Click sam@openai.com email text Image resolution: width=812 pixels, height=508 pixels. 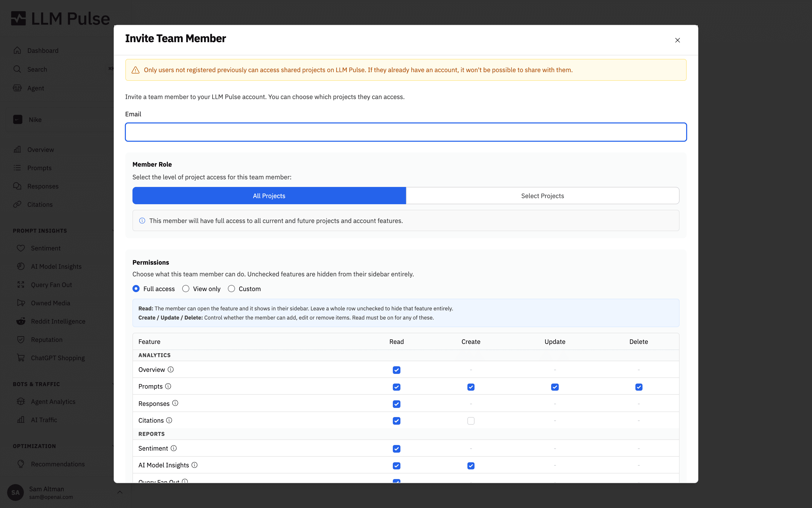pos(51,497)
